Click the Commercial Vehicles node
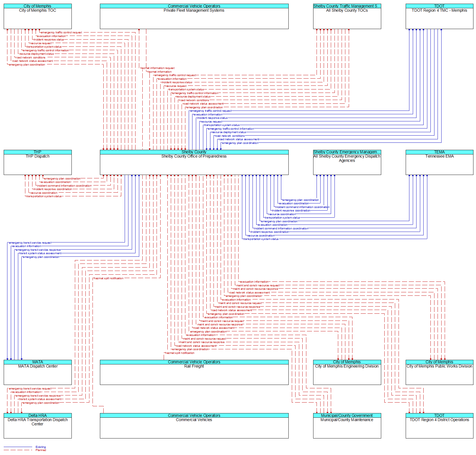 click(x=194, y=426)
